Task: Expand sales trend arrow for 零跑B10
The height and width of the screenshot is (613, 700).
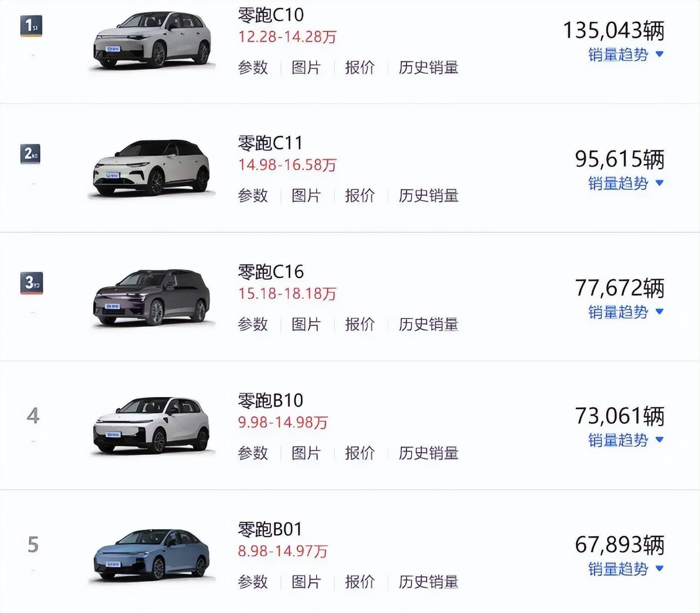Action: [659, 440]
